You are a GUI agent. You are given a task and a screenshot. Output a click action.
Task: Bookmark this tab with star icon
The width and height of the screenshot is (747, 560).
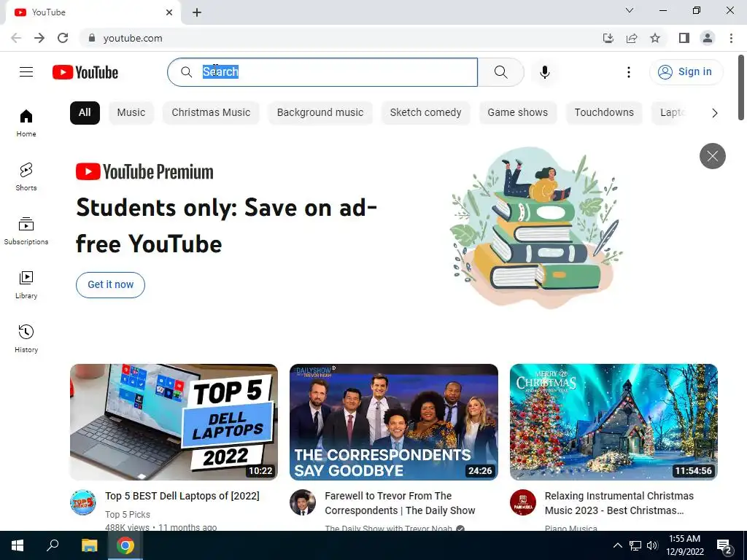click(655, 38)
